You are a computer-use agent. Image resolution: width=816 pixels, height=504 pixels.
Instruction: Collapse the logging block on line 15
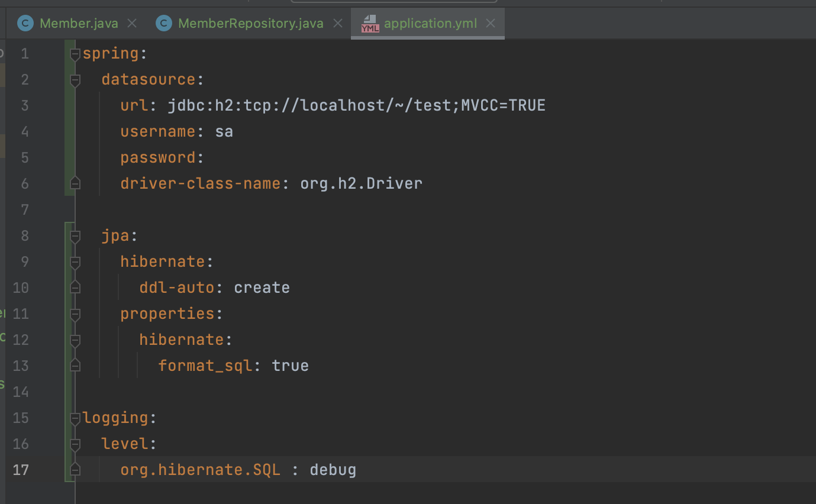75,419
